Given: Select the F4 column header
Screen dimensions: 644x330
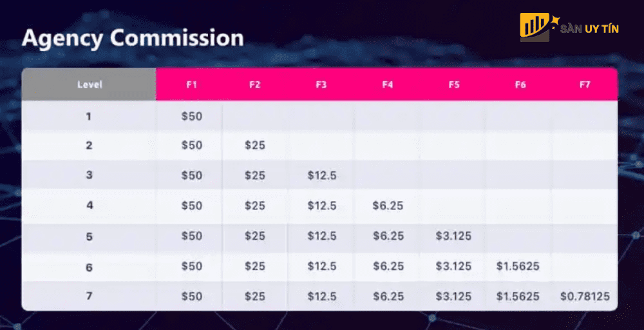Looking at the screenshot, I should [388, 84].
